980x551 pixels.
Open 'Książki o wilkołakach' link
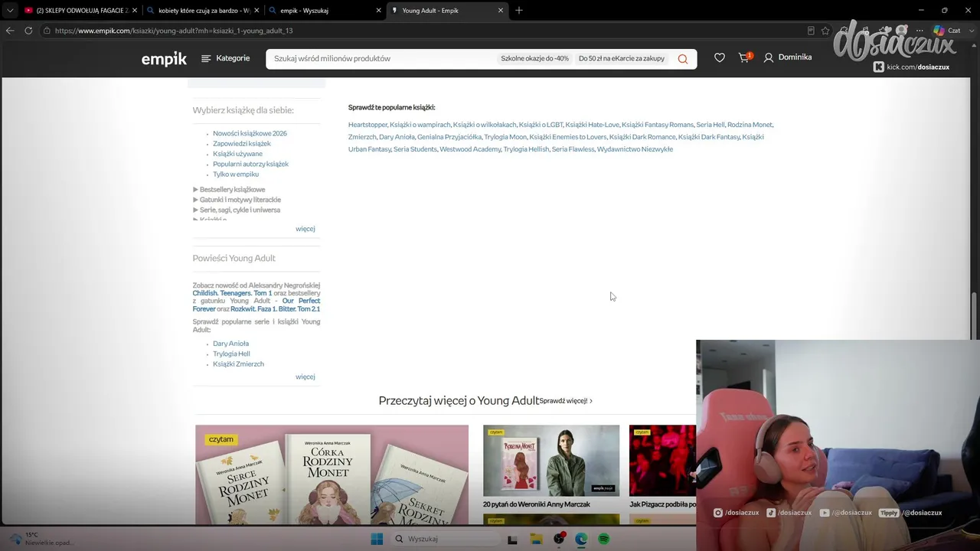485,125
